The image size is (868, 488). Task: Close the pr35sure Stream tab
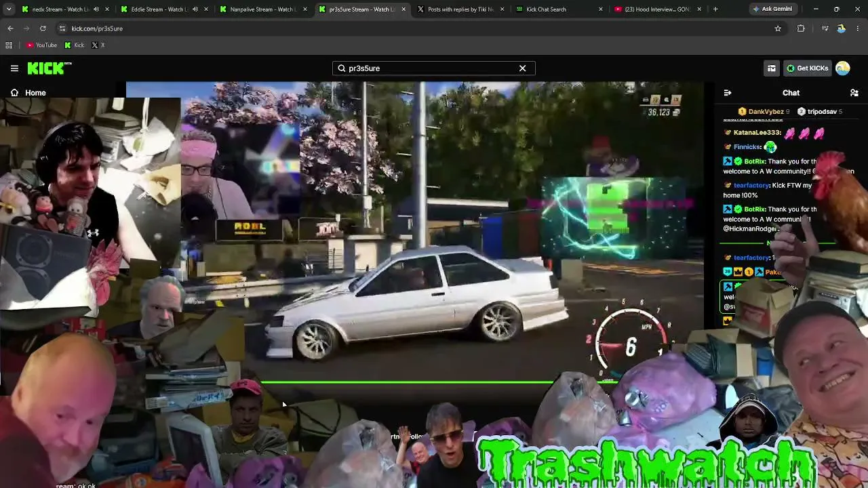(404, 9)
